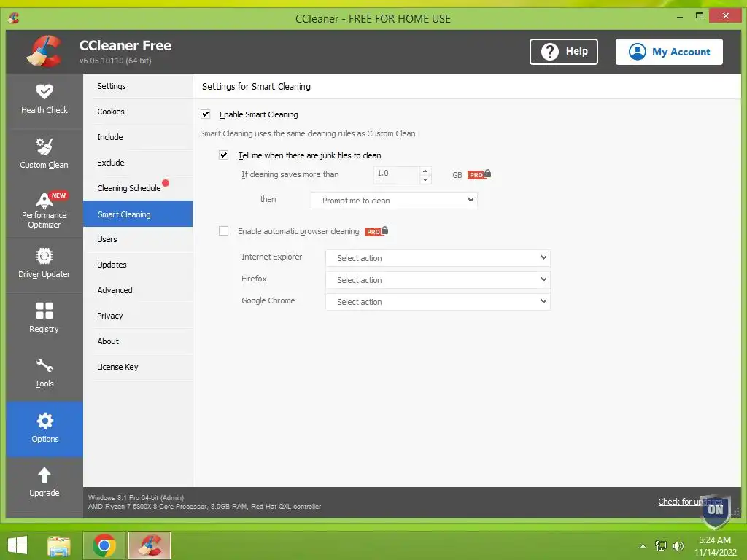Toggle Enable Smart Cleaning checkbox
747x560 pixels.
pyautogui.click(x=205, y=114)
